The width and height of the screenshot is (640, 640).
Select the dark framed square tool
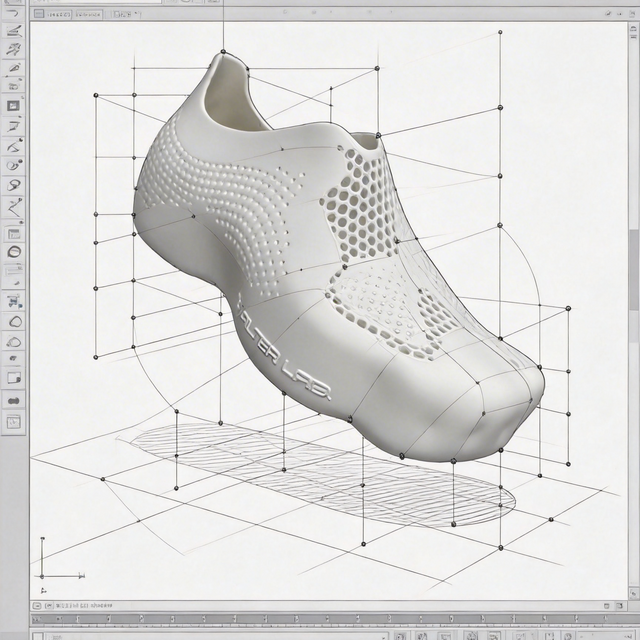(13, 106)
